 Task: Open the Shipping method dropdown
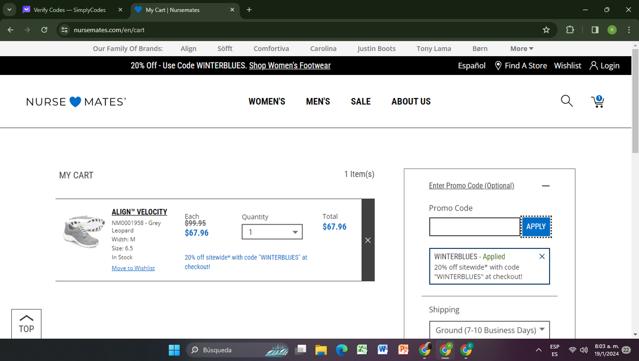coord(489,330)
